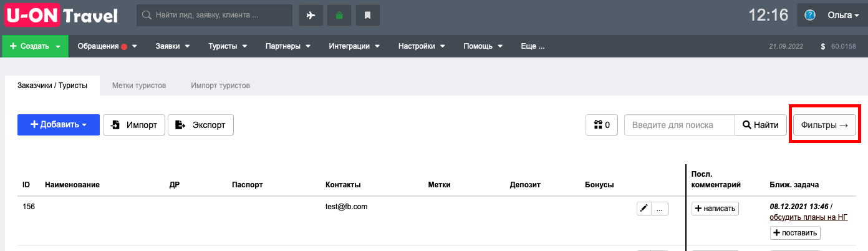This screenshot has height=251, width=868.
Task: Click the U-ON Travel logo
Action: (x=62, y=15)
